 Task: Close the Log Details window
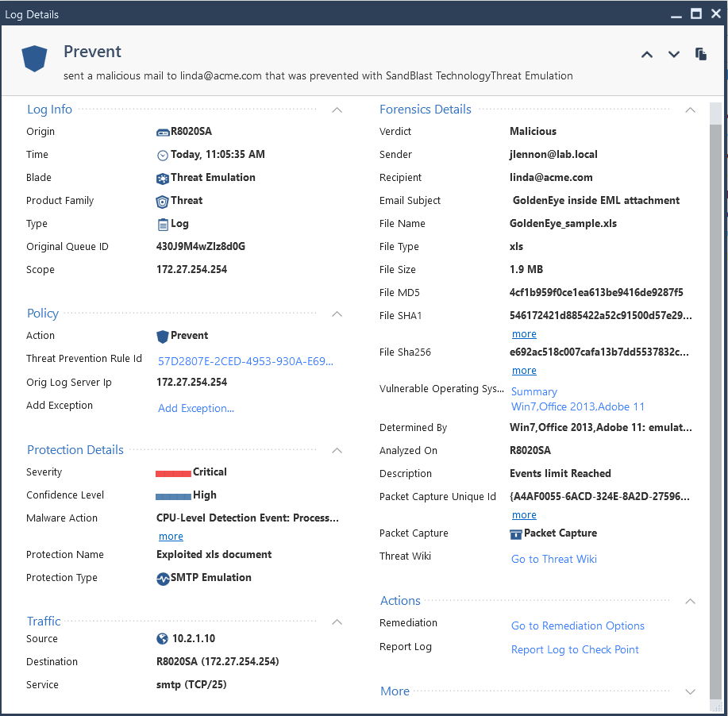[x=716, y=14]
